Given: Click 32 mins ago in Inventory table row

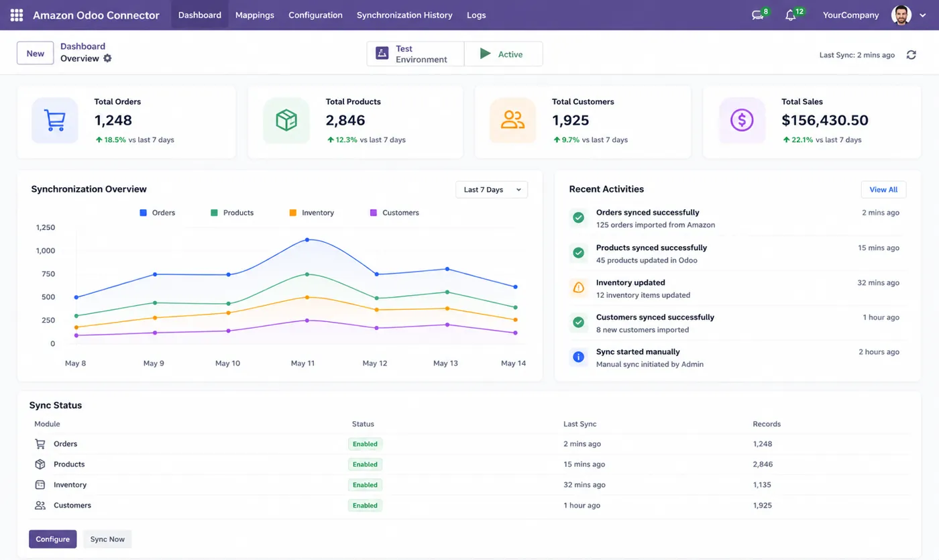Looking at the screenshot, I should [584, 485].
